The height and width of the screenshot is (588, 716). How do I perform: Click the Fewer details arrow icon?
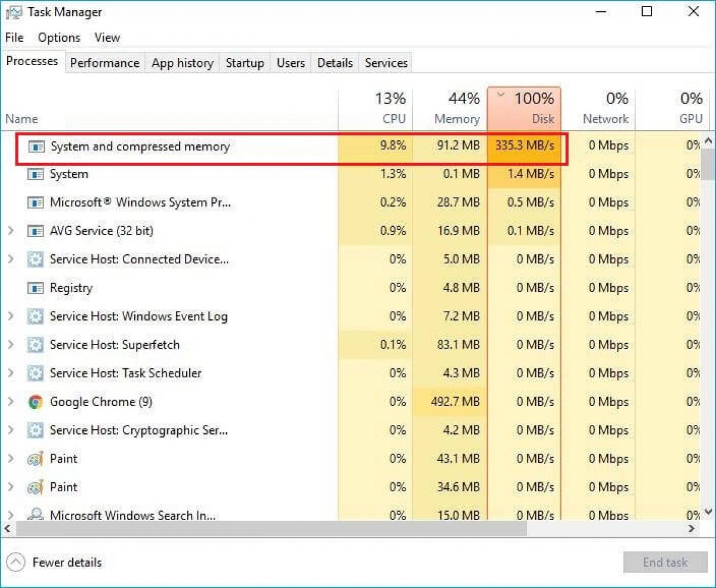(x=16, y=562)
